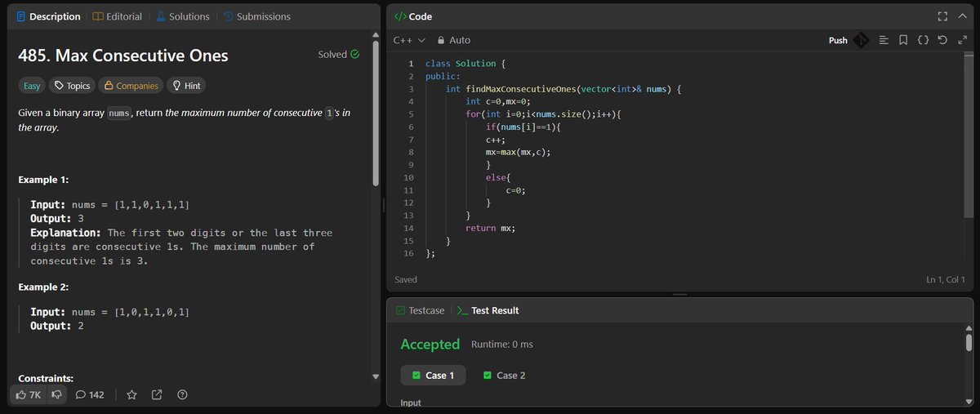Click the description scrollbar down arrow
The image size is (980, 414).
pos(376,377)
